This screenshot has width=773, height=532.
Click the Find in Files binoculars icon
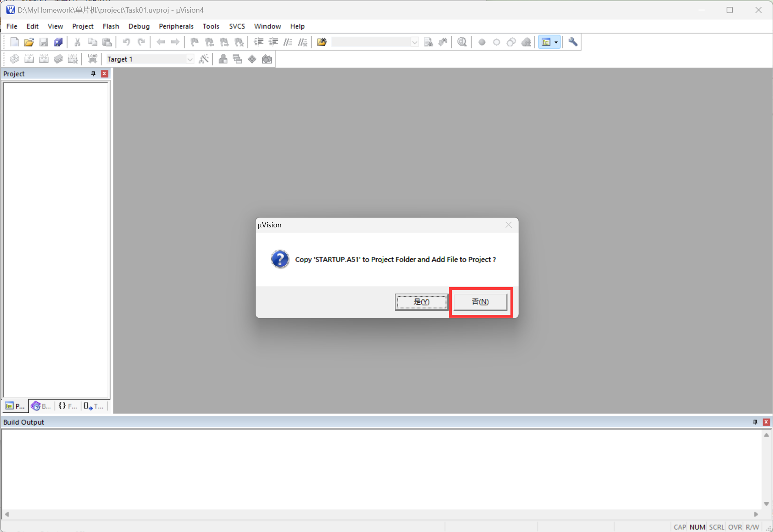322,42
